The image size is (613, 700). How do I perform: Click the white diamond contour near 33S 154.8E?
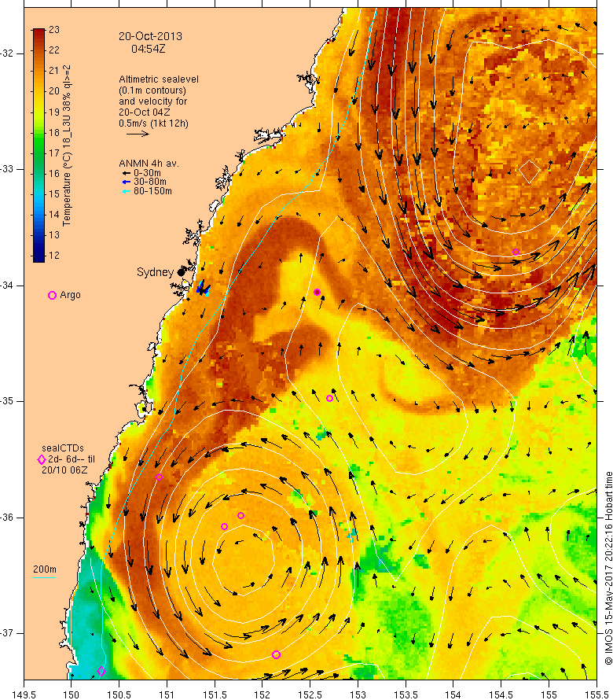click(x=530, y=171)
